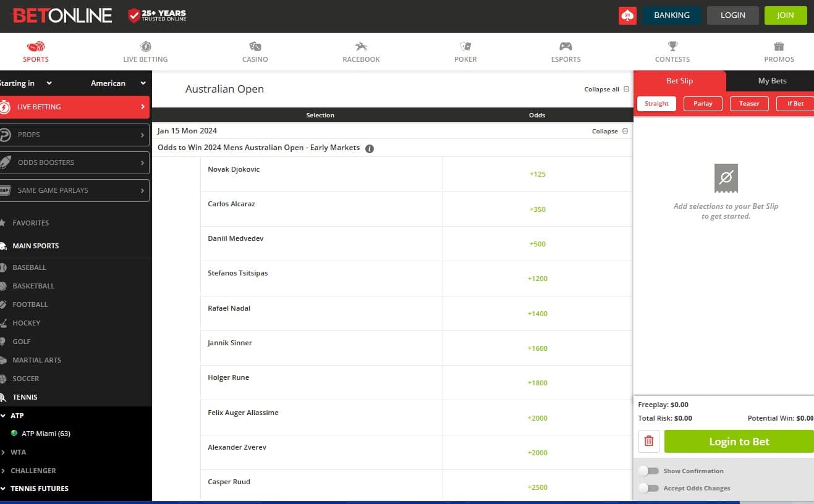Click the BetOnline logo
Image resolution: width=814 pixels, height=504 pixels.
tap(62, 15)
